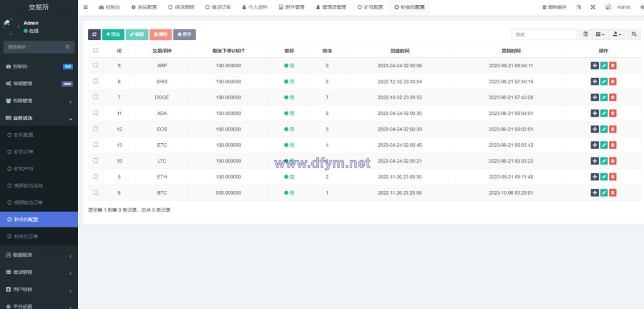The image size is (644, 309).
Task: Toggle the 推荐 status in XRP row
Action: pyautogui.click(x=289, y=66)
